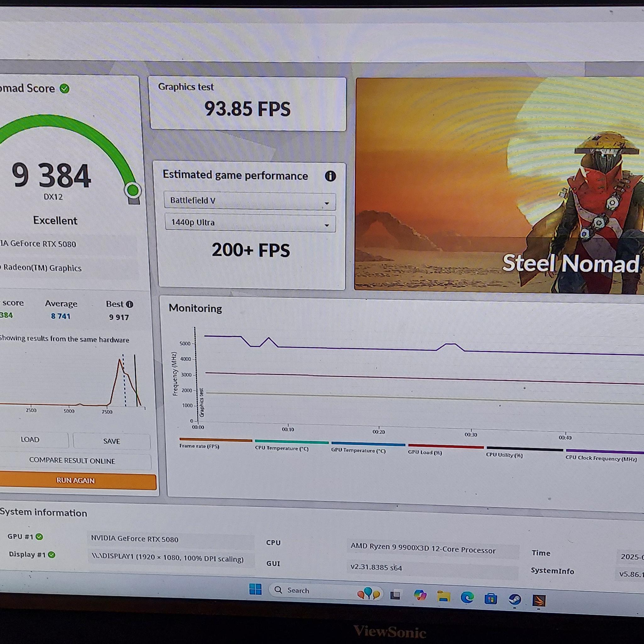Click the score gauge indicator knob
Screen dimensions: 644x644
133,190
